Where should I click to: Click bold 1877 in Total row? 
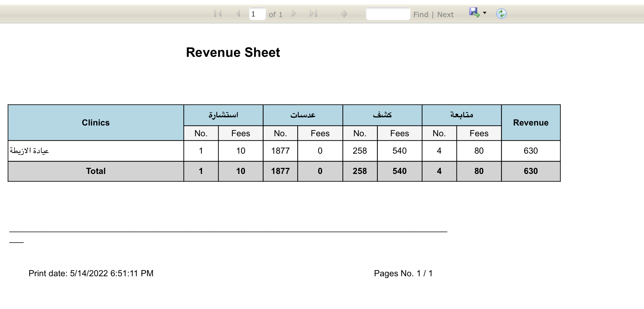280,171
